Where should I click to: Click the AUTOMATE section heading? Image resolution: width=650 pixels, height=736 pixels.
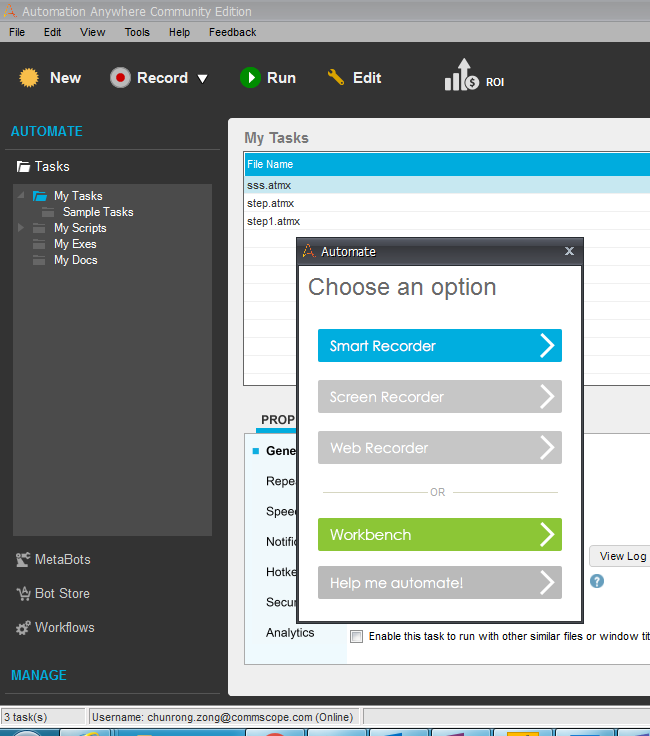[x=46, y=131]
